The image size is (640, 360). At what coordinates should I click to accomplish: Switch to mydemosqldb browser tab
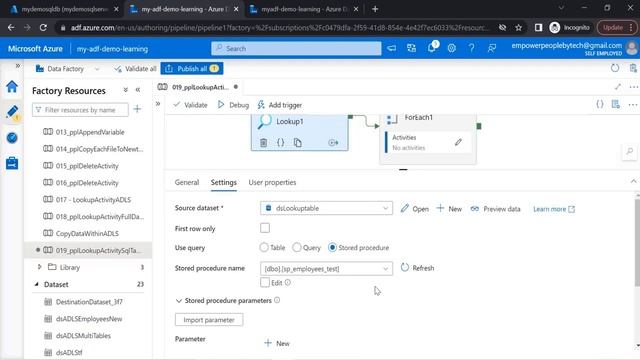(65, 9)
